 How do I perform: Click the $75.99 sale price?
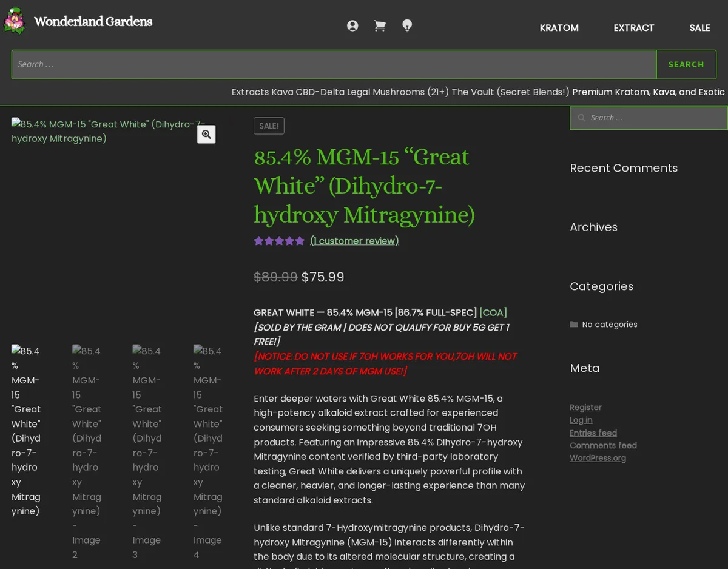click(x=323, y=277)
